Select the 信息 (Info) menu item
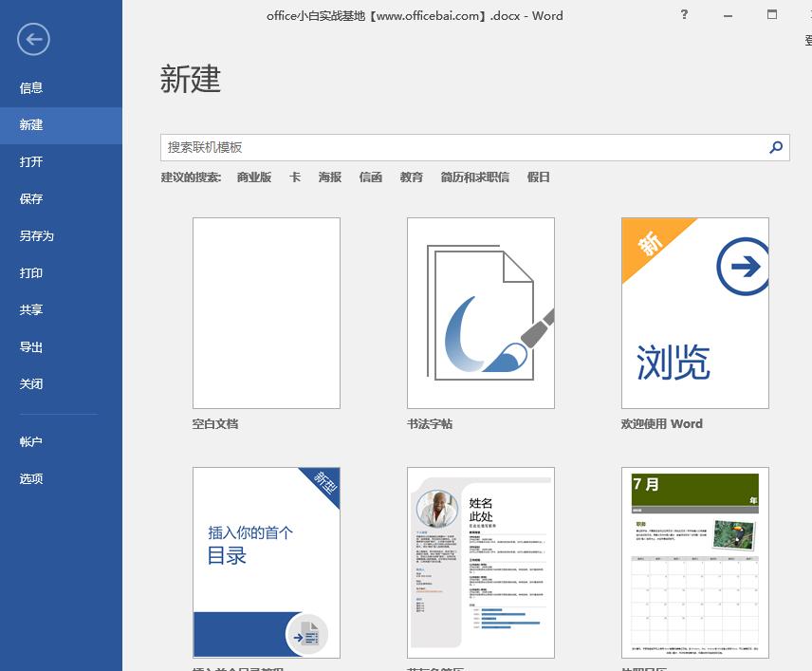 point(31,87)
